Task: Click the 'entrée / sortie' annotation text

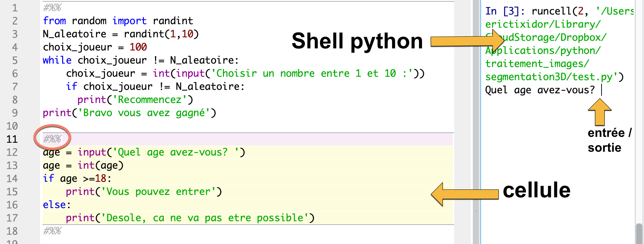Action: pyautogui.click(x=610, y=140)
